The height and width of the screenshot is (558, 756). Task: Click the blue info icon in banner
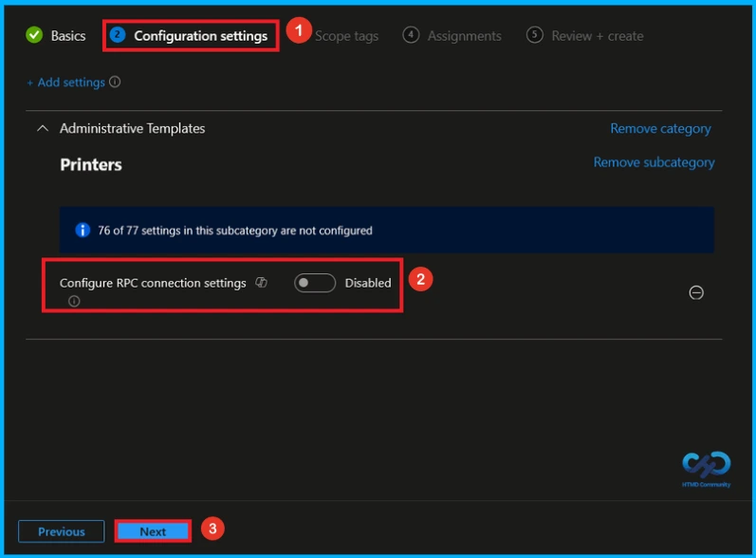tap(83, 230)
